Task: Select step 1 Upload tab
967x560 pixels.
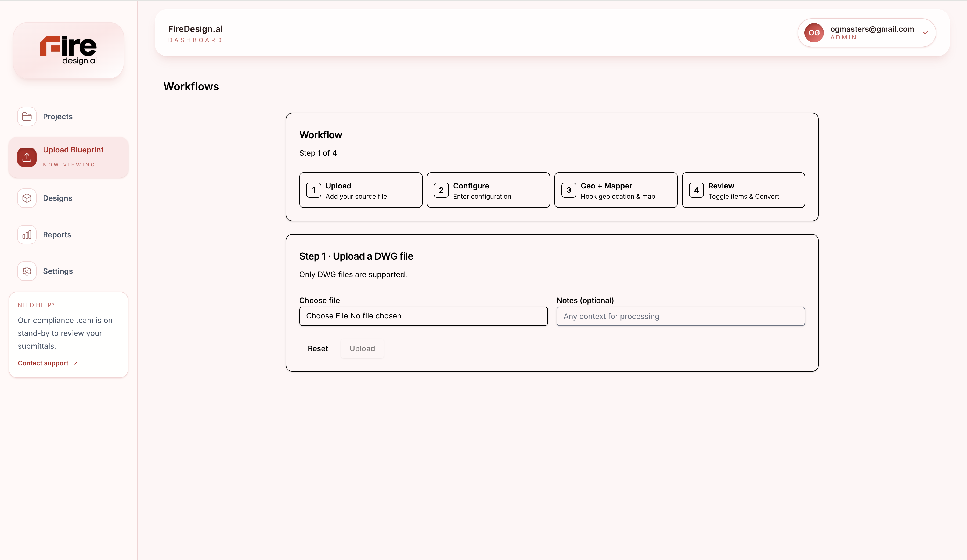Action: [360, 190]
